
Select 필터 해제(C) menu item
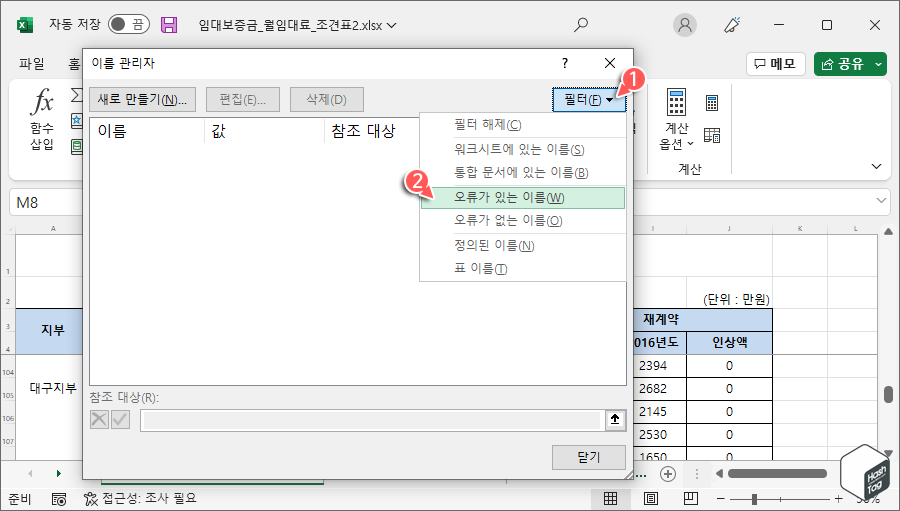(x=523, y=125)
